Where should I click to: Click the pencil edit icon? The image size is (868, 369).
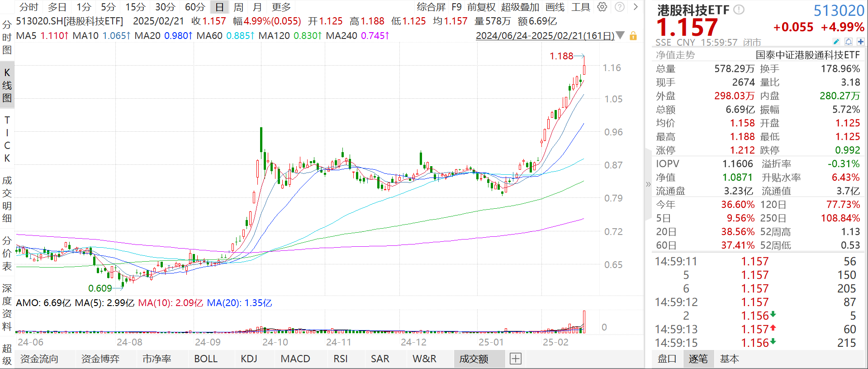tap(836, 42)
